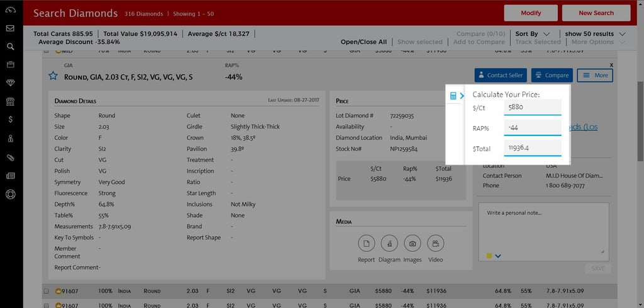Open the mail envelope in sidebar
The height and width of the screenshot is (308, 644).
tap(11, 28)
